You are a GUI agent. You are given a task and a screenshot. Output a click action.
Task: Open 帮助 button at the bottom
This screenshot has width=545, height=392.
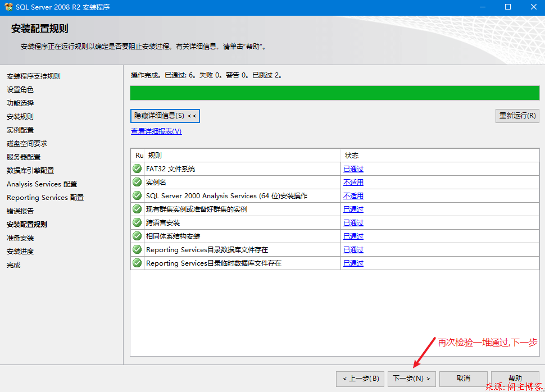515,379
